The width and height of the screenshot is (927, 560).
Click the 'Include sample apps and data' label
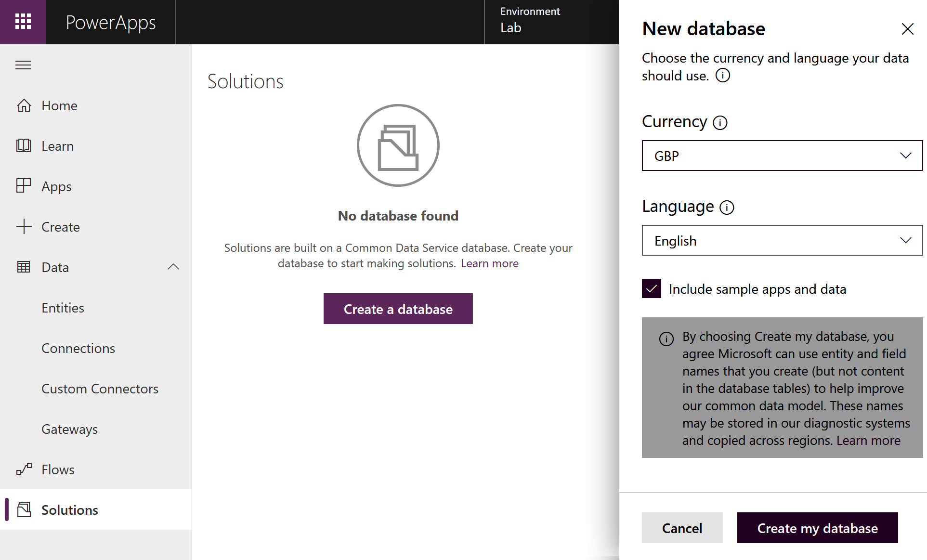[x=757, y=289]
